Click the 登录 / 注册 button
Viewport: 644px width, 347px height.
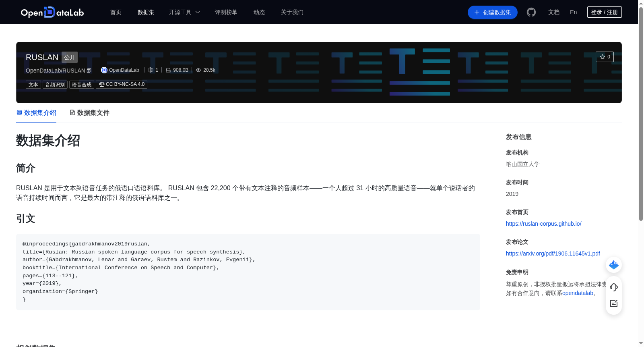[605, 12]
